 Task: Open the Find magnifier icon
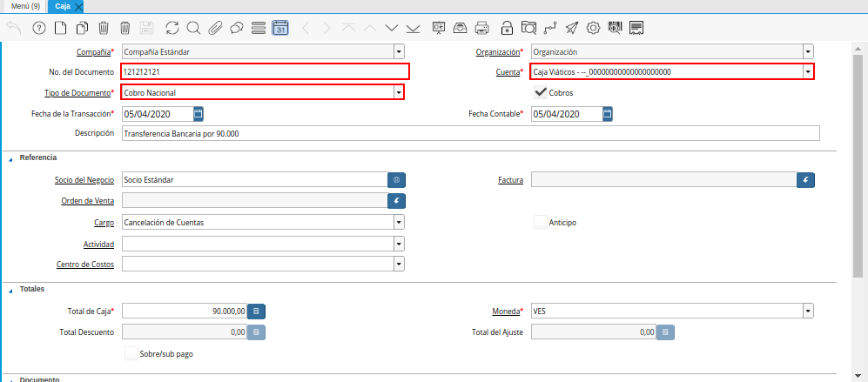pyautogui.click(x=193, y=28)
